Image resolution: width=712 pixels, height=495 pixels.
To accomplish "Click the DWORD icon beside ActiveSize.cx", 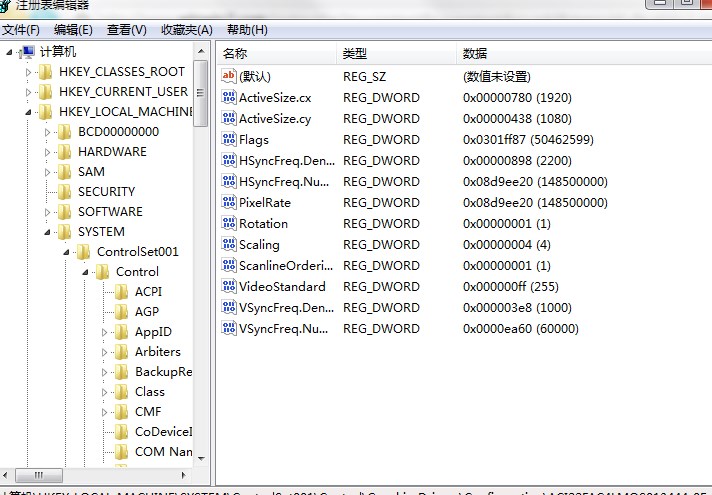I will coord(229,98).
